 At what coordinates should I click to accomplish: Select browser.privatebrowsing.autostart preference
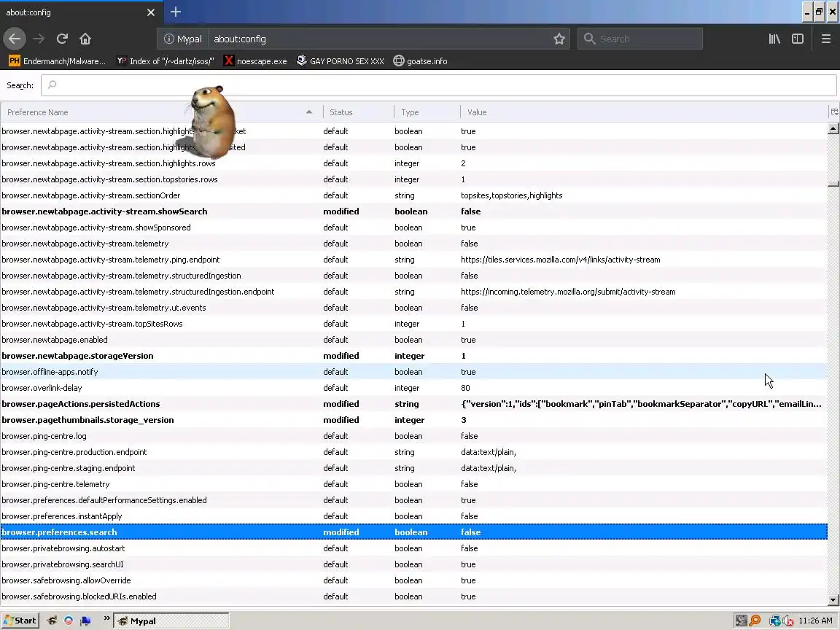click(413, 548)
